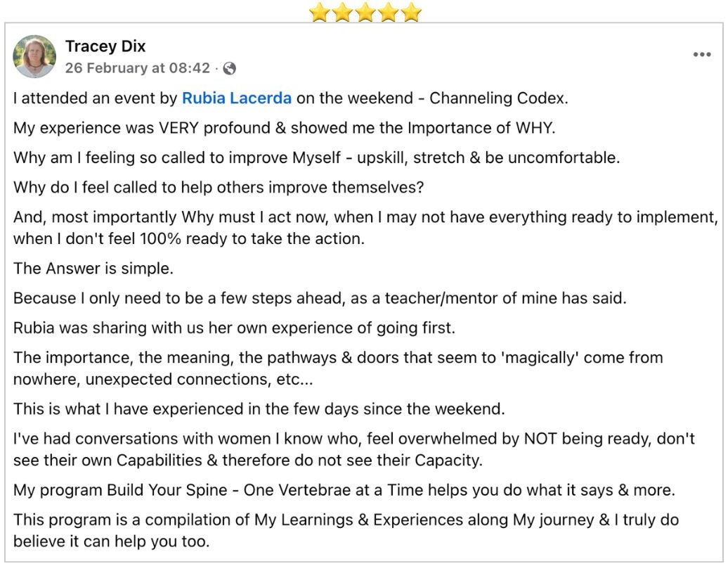Open Tracey Dix's profile picture
Screen dimensions: 728x566
[x=35, y=56]
